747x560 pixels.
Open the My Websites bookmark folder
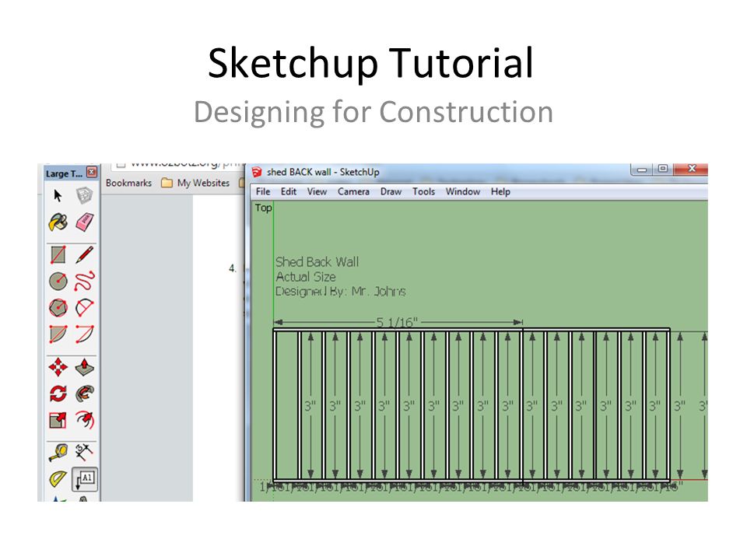(195, 183)
